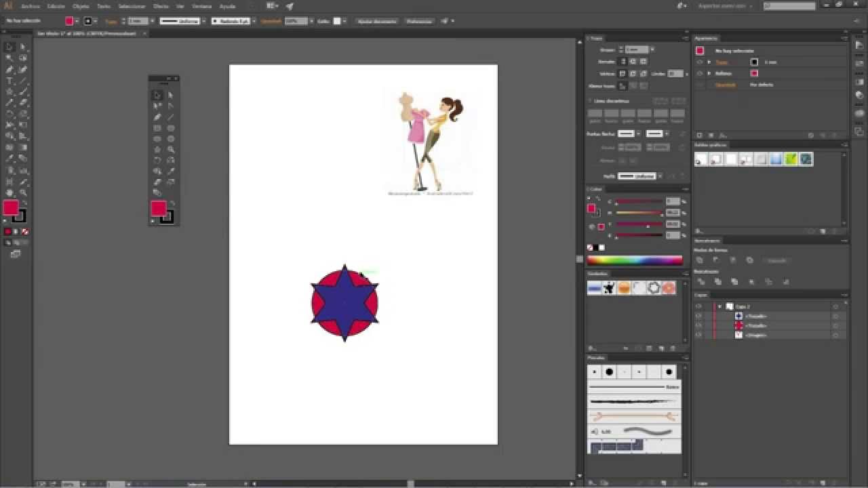The height and width of the screenshot is (488, 868).
Task: Click the Opacidad link in control bar
Action: [271, 21]
